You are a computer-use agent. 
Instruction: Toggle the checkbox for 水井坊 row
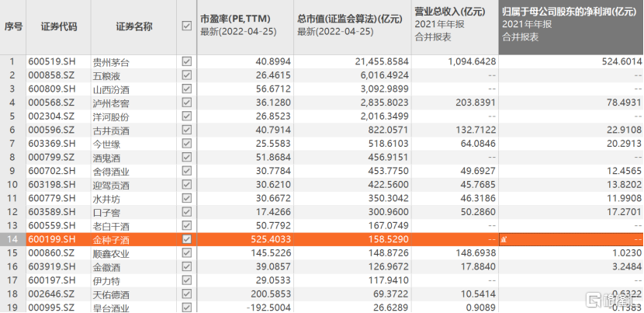click(x=186, y=198)
